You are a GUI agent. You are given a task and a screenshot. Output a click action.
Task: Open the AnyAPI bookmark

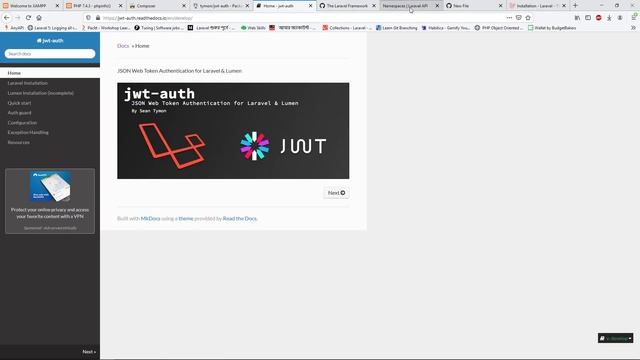(14, 28)
